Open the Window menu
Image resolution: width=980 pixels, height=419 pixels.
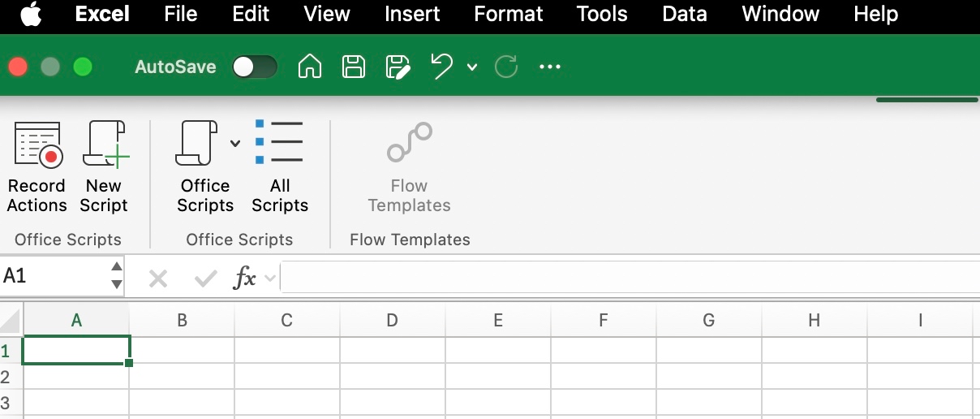[780, 14]
